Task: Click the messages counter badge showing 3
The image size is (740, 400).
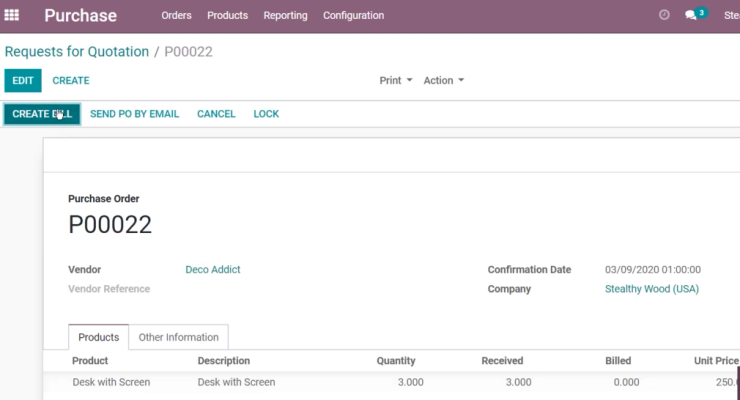Action: pos(701,13)
